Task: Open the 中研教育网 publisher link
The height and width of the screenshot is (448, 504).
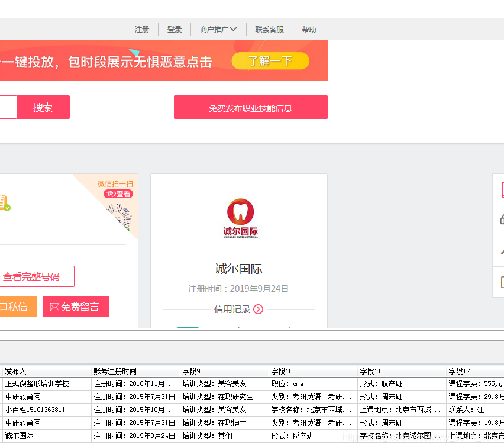Action: point(24,396)
